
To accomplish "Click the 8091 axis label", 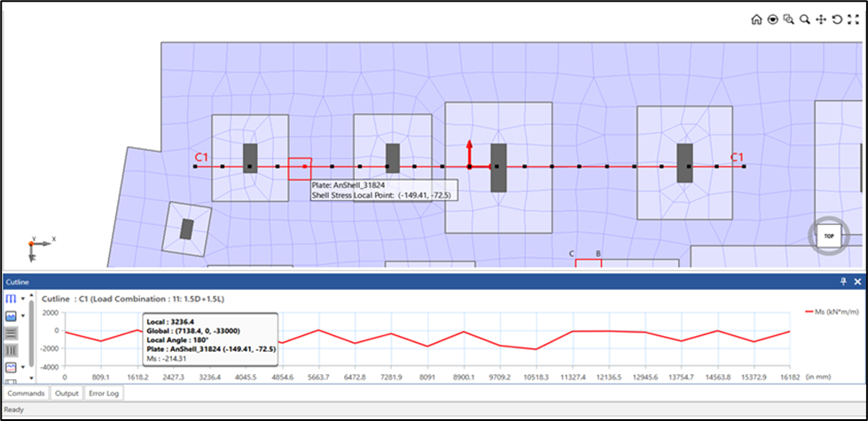I will tap(426, 377).
